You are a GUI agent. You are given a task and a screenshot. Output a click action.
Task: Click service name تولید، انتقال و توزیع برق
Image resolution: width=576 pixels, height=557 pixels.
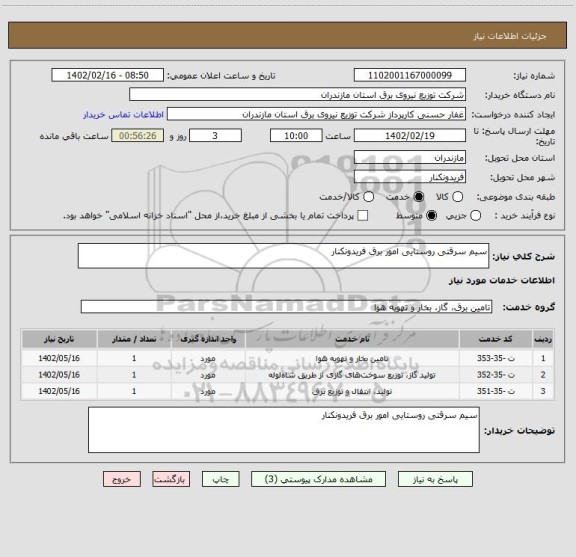click(352, 391)
